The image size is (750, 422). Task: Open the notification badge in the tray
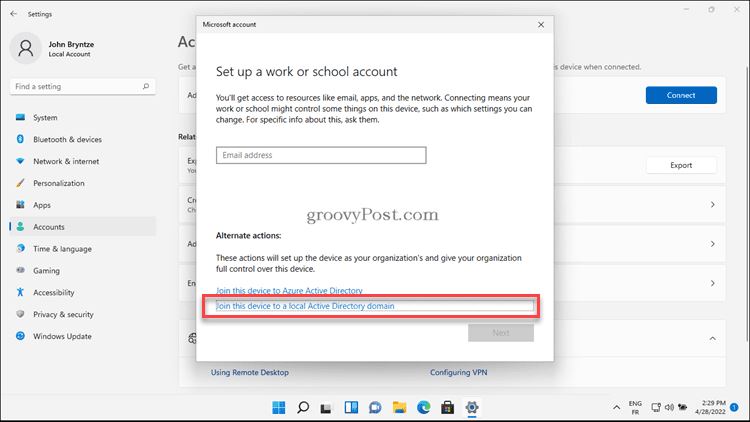click(734, 407)
